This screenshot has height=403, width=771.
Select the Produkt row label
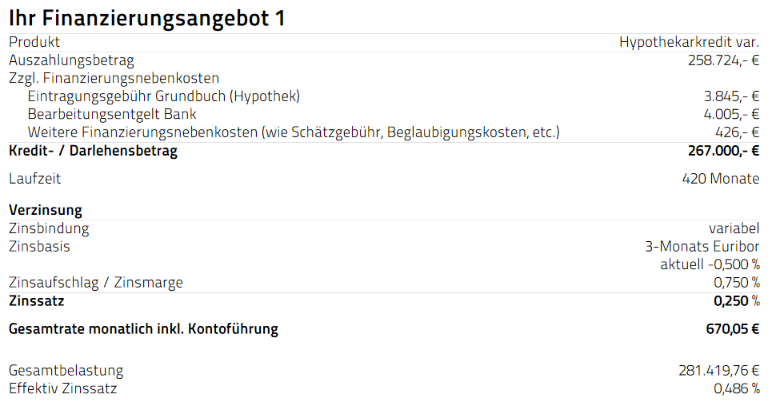point(34,42)
